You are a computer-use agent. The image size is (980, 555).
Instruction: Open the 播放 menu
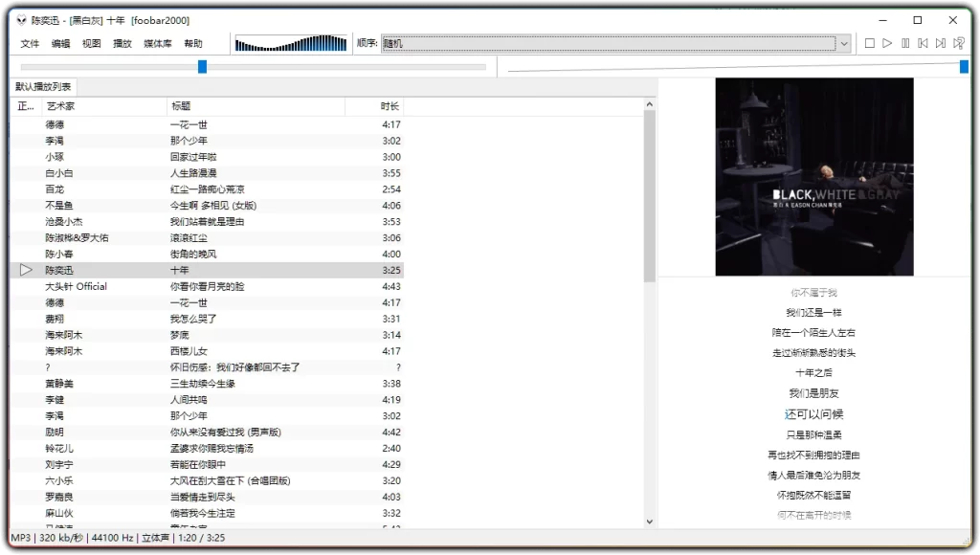(122, 43)
